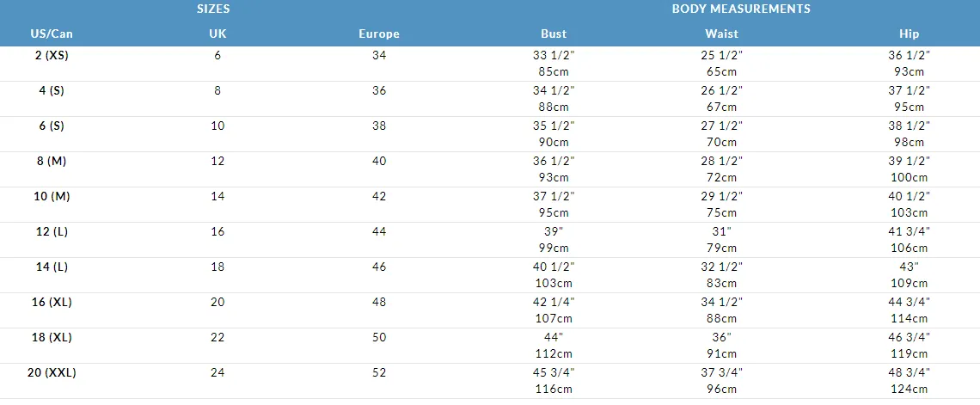This screenshot has width=980, height=405.
Task: Select the 20 (XXL) size row label
Action: (x=52, y=373)
